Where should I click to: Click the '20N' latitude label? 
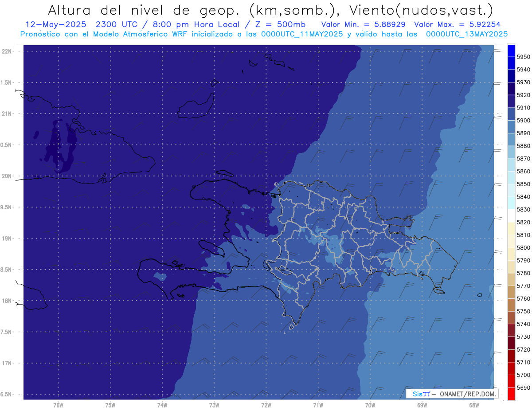[x=7, y=176]
